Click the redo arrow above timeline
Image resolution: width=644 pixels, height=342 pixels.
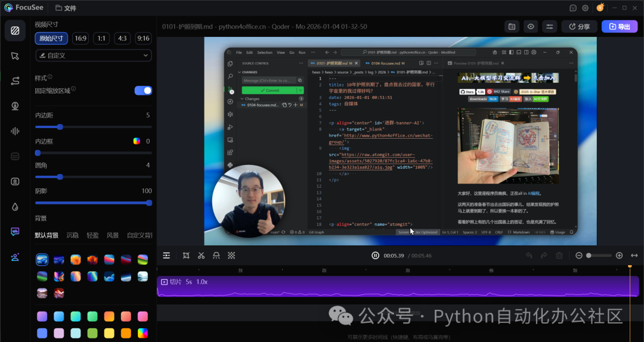(x=544, y=256)
